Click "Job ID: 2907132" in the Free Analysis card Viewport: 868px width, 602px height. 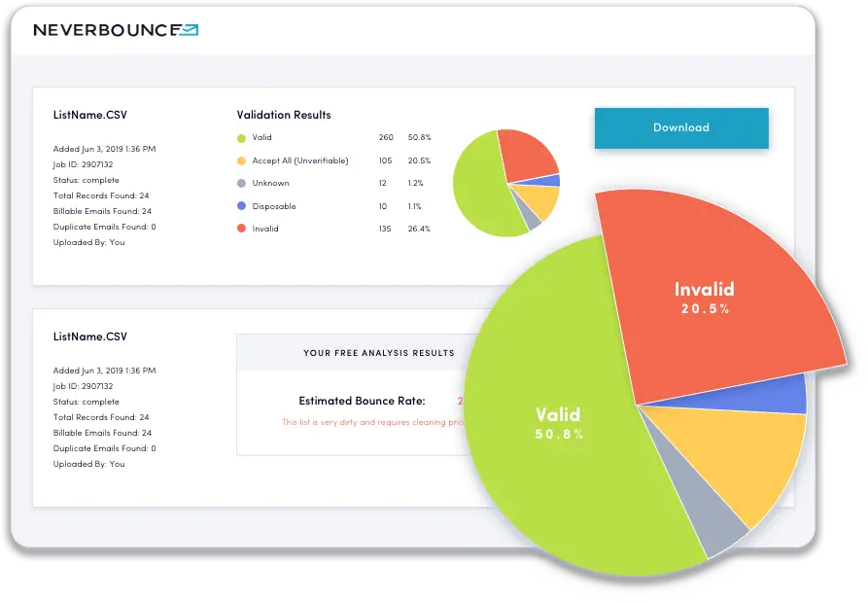coord(83,386)
